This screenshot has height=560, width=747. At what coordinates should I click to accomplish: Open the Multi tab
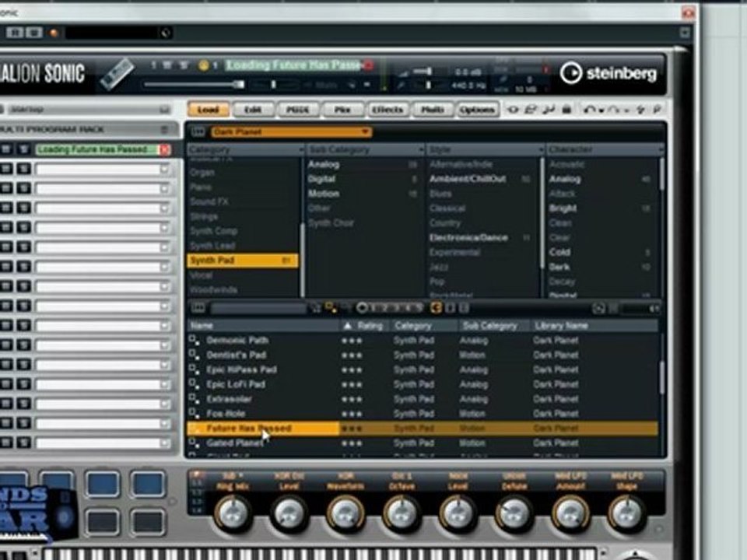point(432,110)
